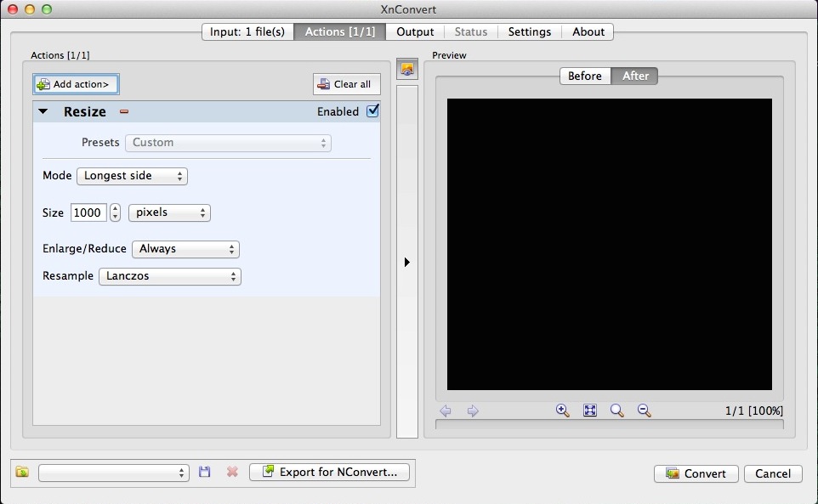Click the fit-to-window zoom icon

pos(590,411)
